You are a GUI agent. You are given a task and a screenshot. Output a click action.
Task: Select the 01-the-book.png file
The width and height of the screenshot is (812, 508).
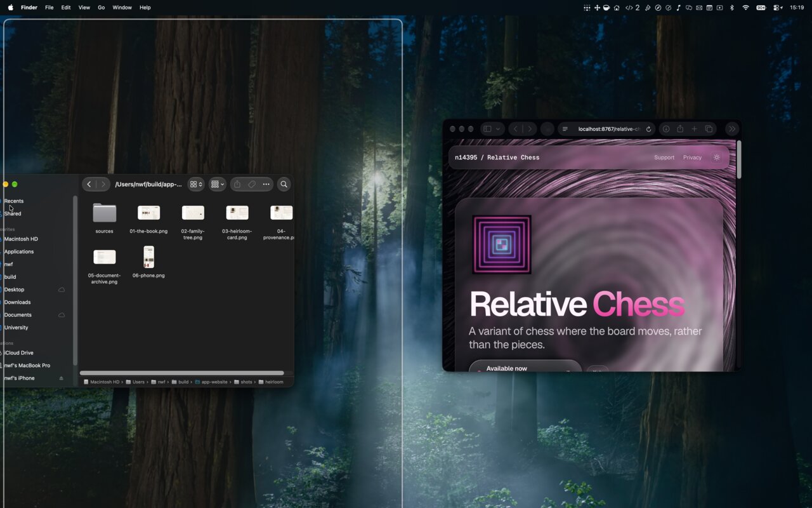pos(148,218)
